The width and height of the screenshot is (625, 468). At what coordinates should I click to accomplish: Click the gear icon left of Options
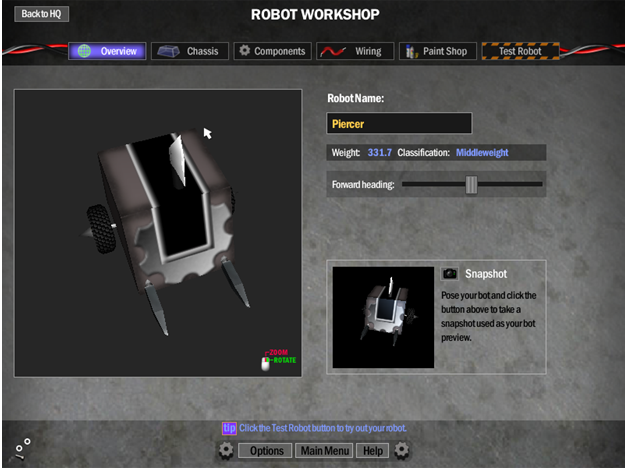click(x=226, y=450)
